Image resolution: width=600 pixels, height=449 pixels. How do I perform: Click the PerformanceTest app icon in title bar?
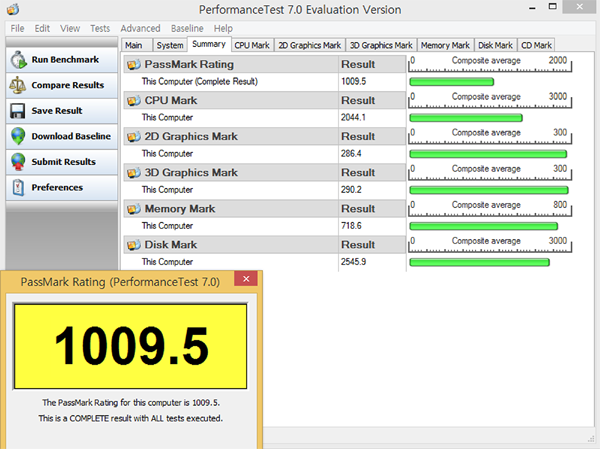pyautogui.click(x=13, y=9)
